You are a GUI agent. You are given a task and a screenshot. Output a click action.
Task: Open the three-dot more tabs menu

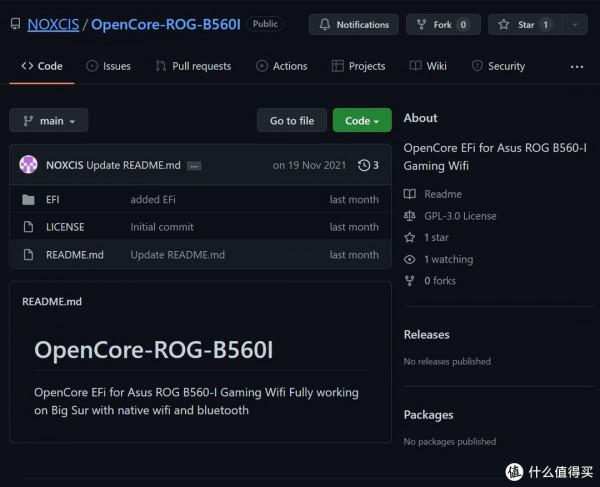pos(576,66)
